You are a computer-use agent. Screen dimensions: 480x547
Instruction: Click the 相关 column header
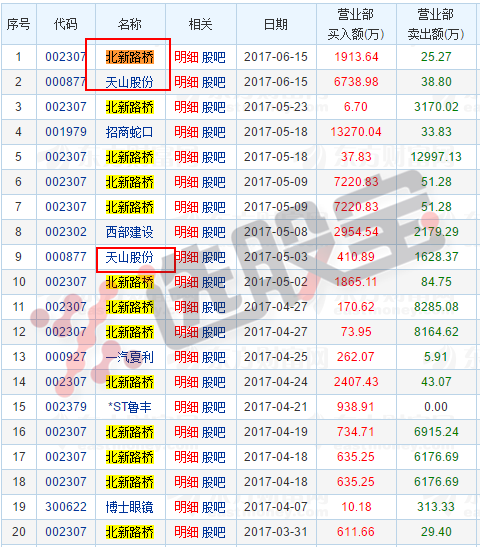coord(201,24)
